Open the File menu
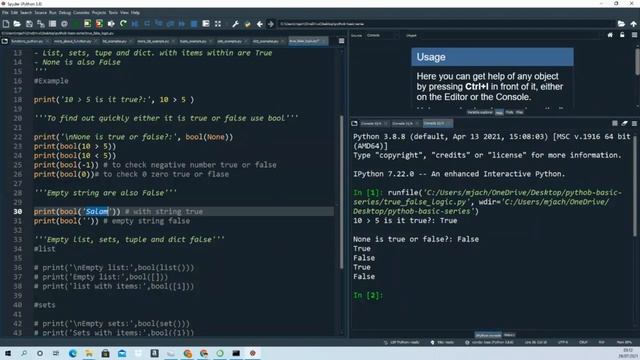This screenshot has height=360, width=640. coord(5,13)
